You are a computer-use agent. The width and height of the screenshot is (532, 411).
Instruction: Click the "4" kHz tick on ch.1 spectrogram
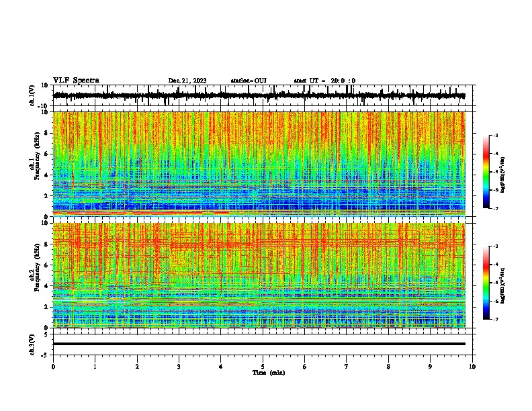(x=47, y=175)
